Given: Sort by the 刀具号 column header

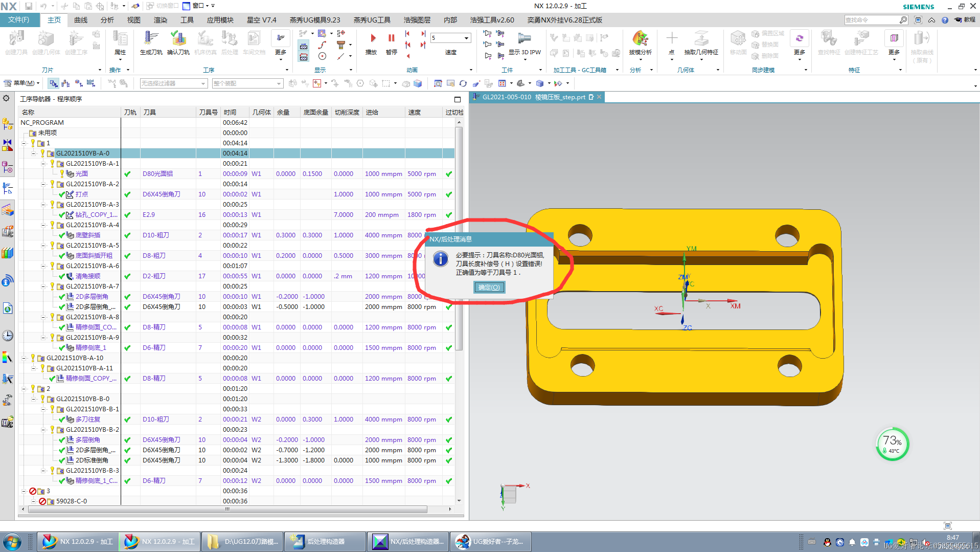Looking at the screenshot, I should [x=209, y=113].
